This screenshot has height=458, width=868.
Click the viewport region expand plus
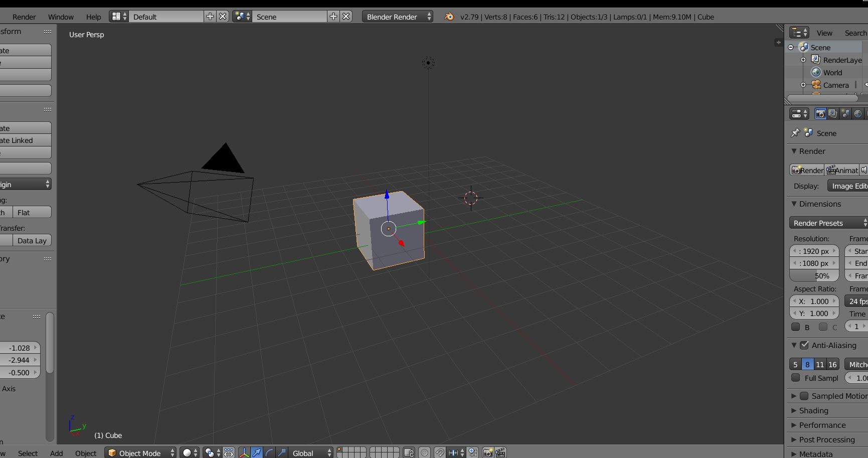778,43
